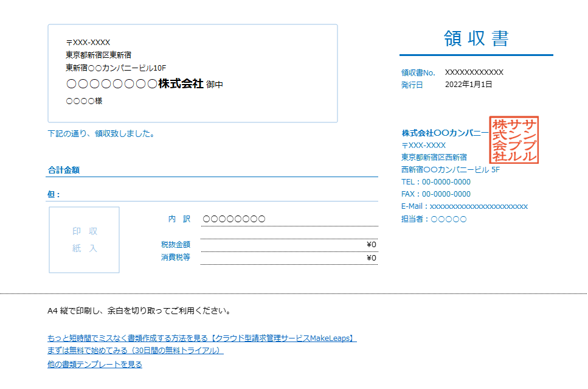Click the red company seal stamp

(x=514, y=140)
